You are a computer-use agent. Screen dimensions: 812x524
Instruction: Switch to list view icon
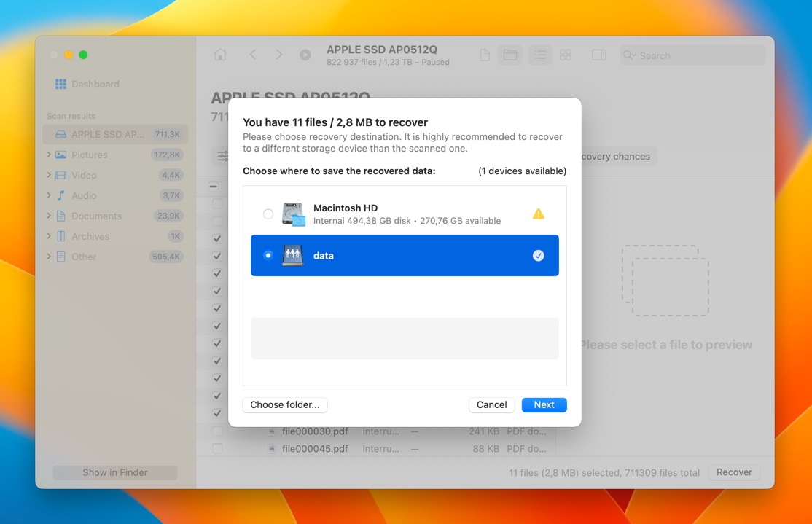(x=540, y=55)
